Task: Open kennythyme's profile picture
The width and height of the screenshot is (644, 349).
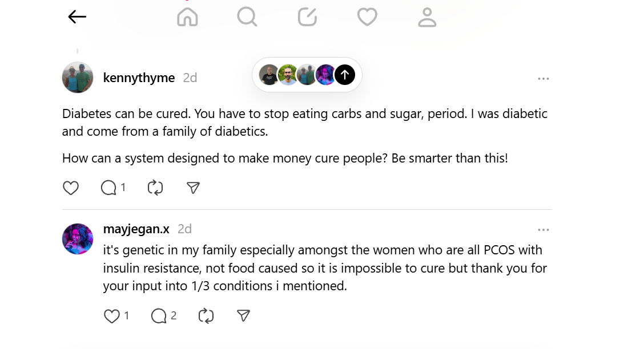Action: pyautogui.click(x=77, y=77)
